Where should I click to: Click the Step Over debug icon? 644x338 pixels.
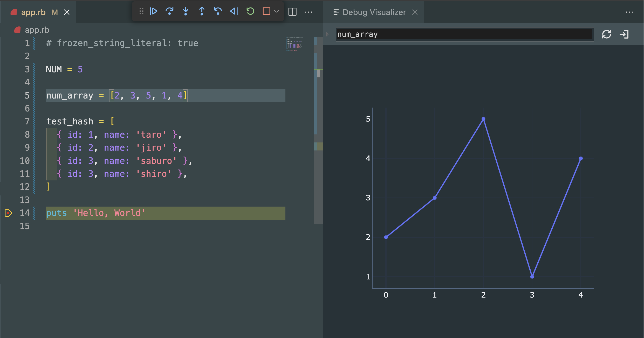click(169, 11)
